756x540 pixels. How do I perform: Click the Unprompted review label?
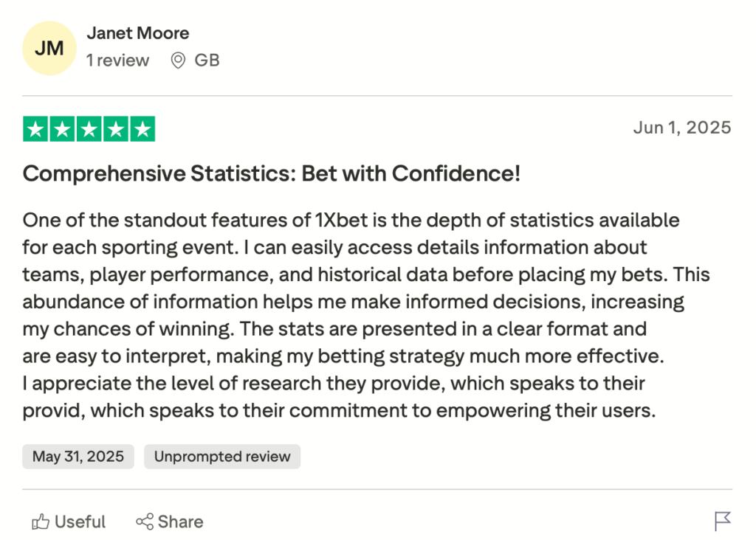(221, 456)
